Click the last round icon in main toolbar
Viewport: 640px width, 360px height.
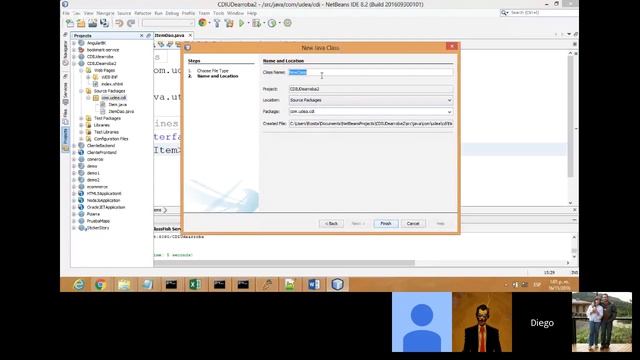tap(287, 23)
